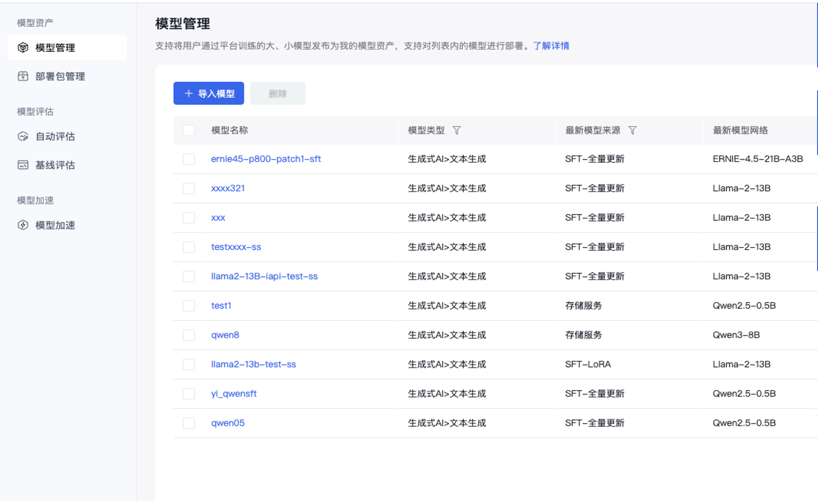Image resolution: width=818 pixels, height=504 pixels.
Task: Click the 模型资产 sidebar section label
Action: click(x=35, y=23)
